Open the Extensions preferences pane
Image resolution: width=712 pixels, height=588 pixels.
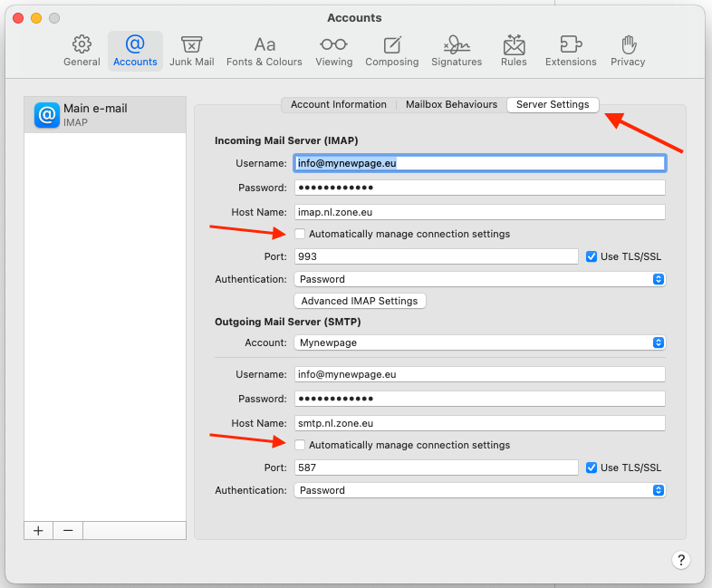[x=571, y=51]
